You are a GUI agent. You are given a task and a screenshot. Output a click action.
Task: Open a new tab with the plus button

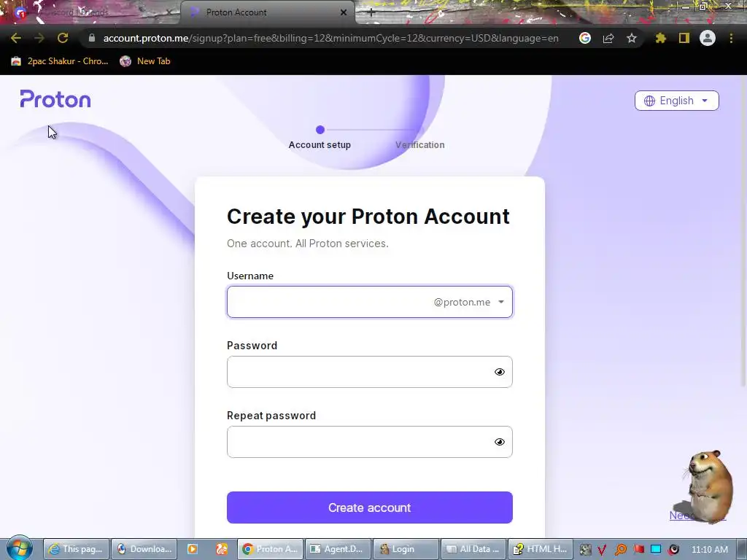point(371,13)
